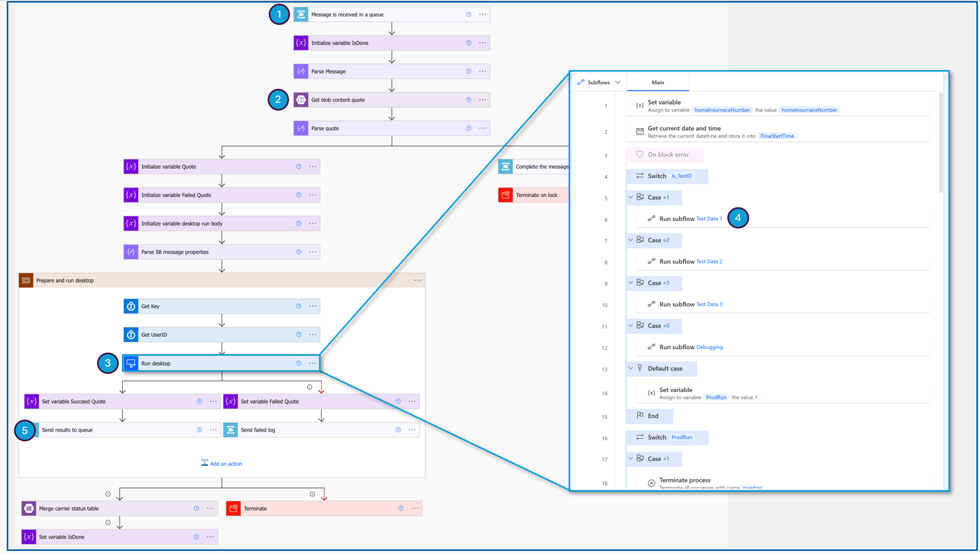980x553 pixels.
Task: Select the Run desktop action icon
Action: (x=131, y=363)
